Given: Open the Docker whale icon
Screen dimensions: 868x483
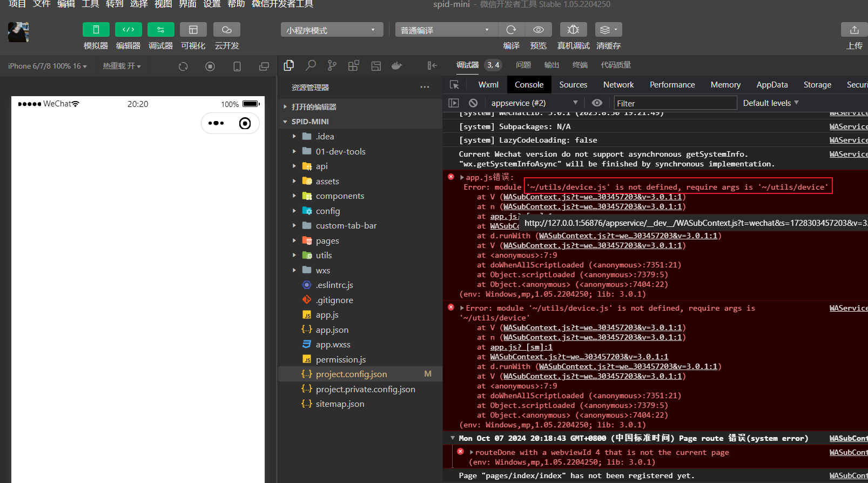Looking at the screenshot, I should 397,65.
